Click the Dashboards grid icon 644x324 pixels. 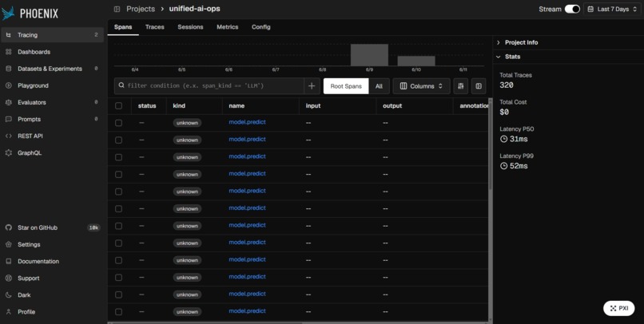[x=9, y=52]
